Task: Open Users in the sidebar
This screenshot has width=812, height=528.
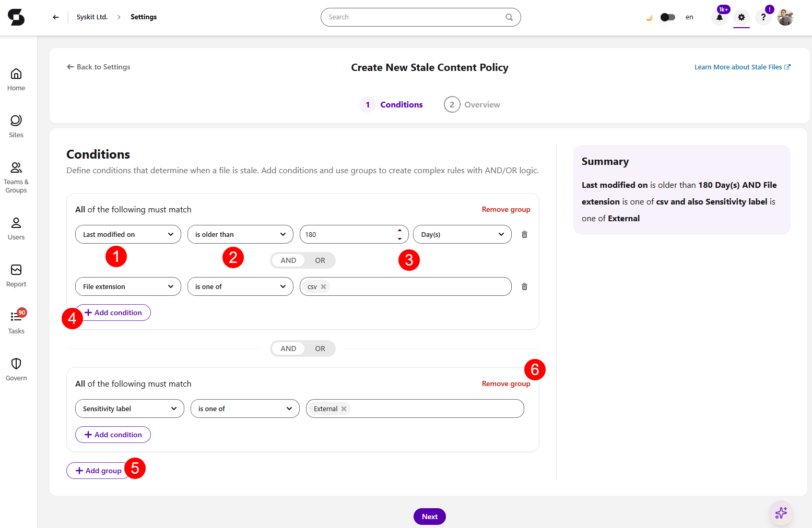Action: tap(16, 229)
